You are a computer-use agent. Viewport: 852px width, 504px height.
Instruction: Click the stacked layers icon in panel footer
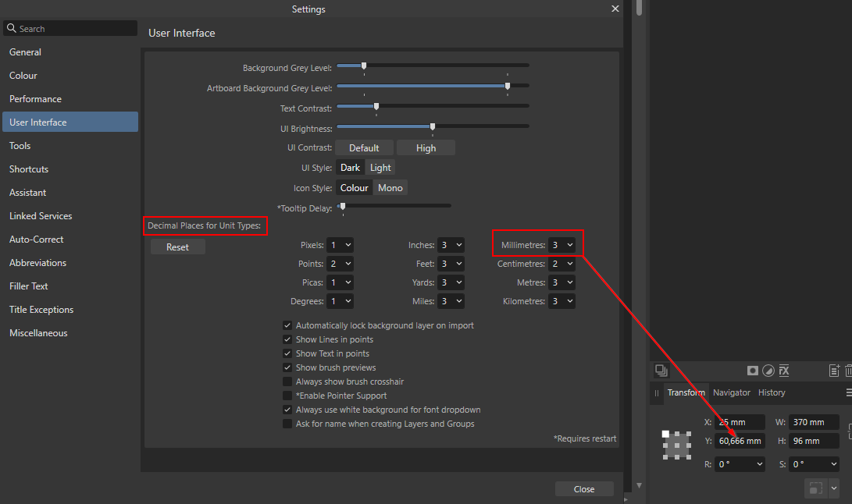pyautogui.click(x=661, y=371)
